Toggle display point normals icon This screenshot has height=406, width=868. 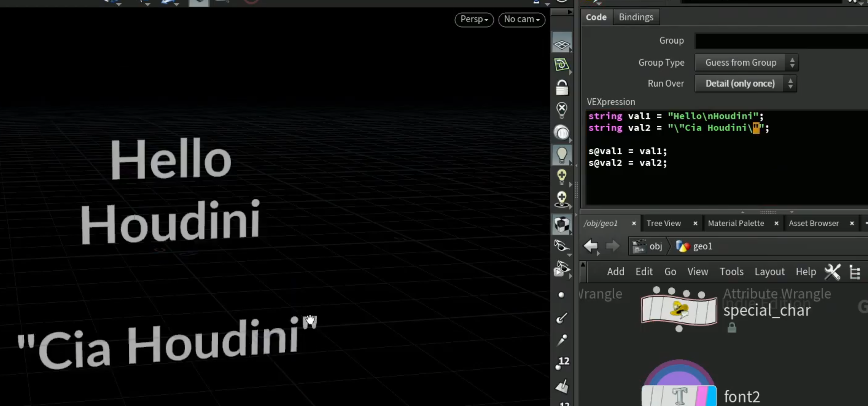point(561,318)
